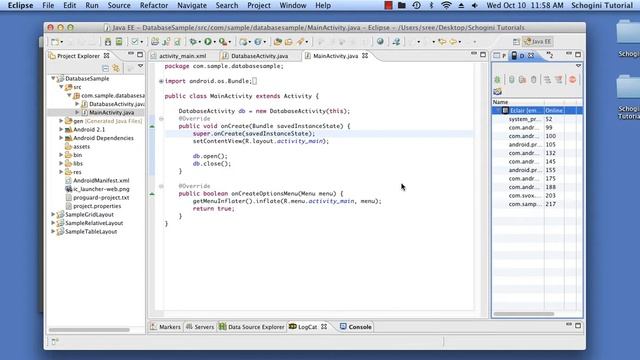Open the Project Explorer view menu arrow
The width and height of the screenshot is (640, 360).
point(140,66)
